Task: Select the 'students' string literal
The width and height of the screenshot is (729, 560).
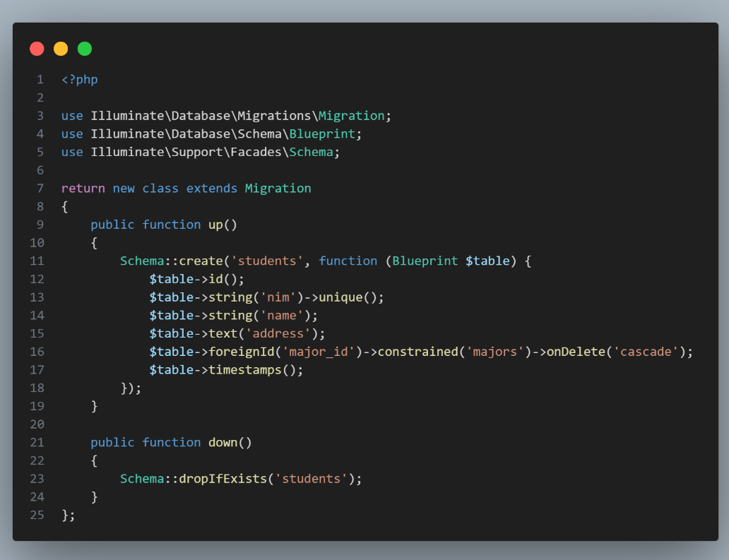Action: click(267, 261)
